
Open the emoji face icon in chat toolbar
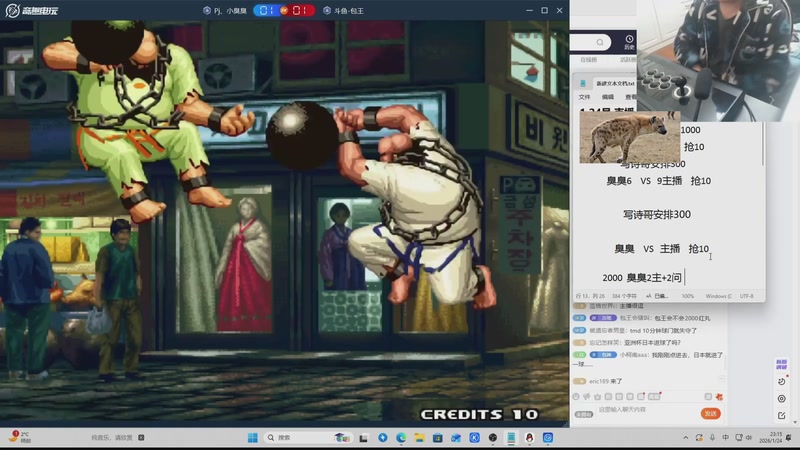coord(576,396)
